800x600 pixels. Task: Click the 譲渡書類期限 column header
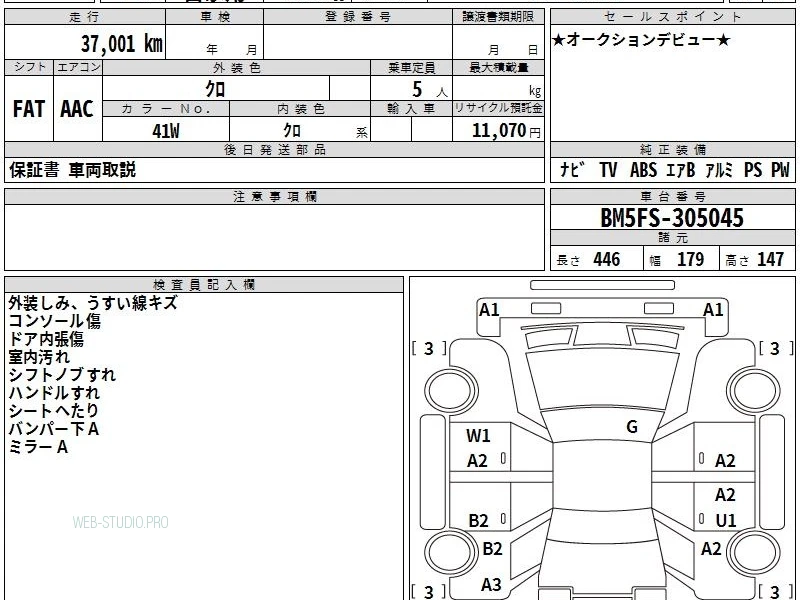pos(498,17)
